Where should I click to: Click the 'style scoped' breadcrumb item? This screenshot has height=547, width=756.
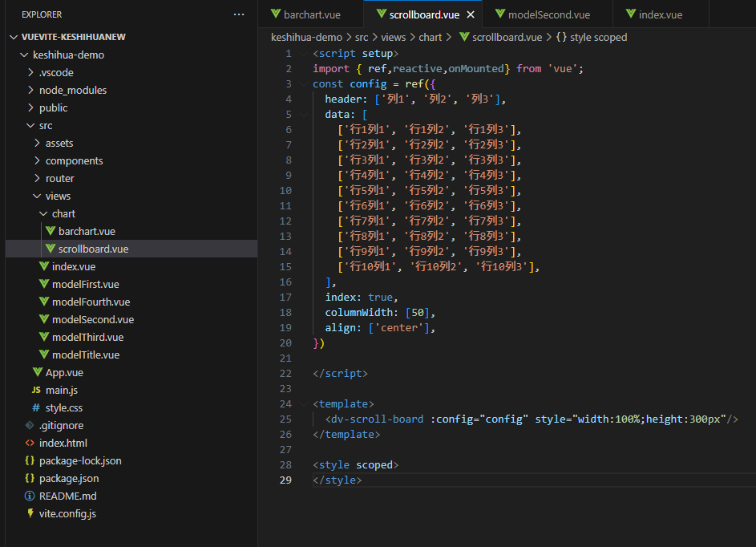(x=598, y=37)
